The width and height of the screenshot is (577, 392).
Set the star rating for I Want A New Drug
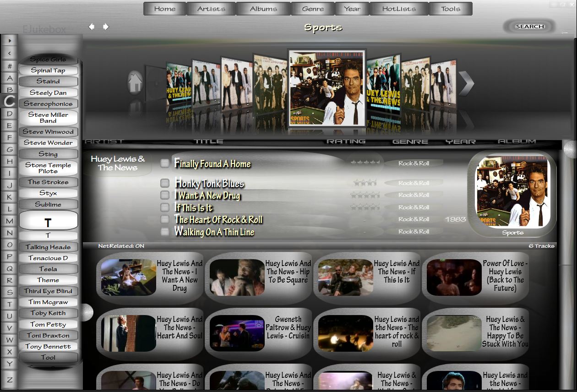point(365,195)
